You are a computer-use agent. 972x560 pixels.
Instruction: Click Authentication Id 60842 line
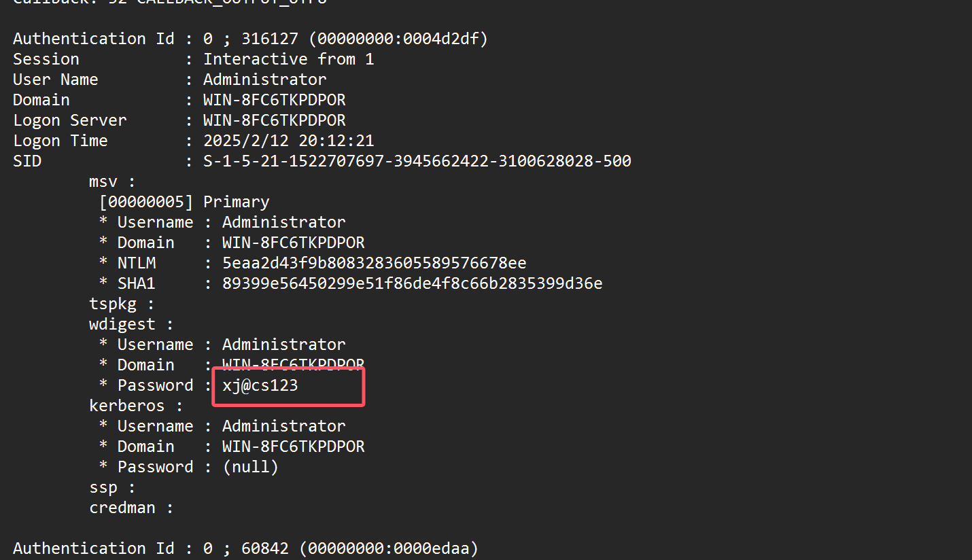[x=246, y=548]
